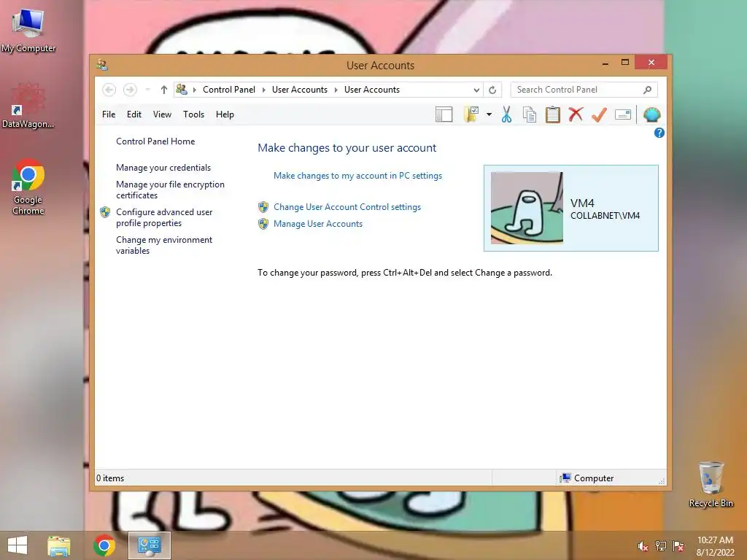Click first User Accounts breadcrumb segment
This screenshot has height=560, width=747.
tap(300, 90)
